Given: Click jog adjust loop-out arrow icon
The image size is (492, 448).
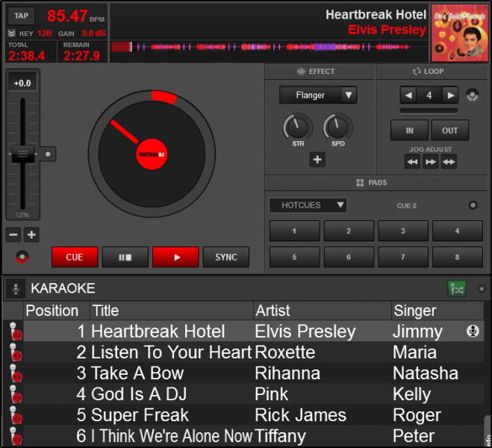Looking at the screenshot, I should [x=431, y=162].
